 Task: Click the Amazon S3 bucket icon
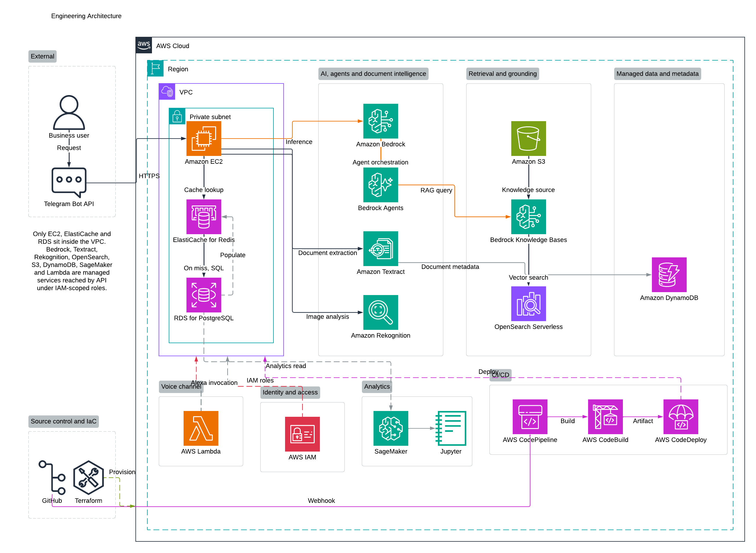point(529,139)
